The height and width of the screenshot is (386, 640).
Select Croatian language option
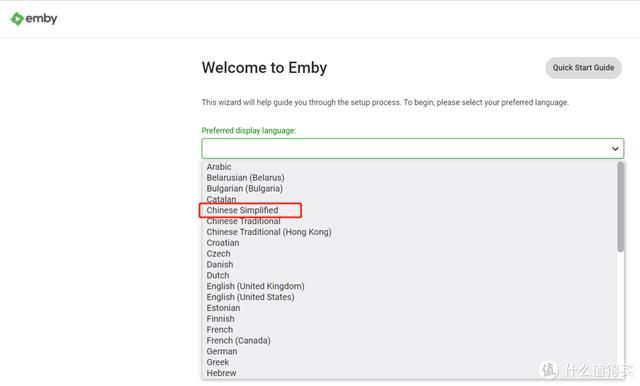coord(223,243)
